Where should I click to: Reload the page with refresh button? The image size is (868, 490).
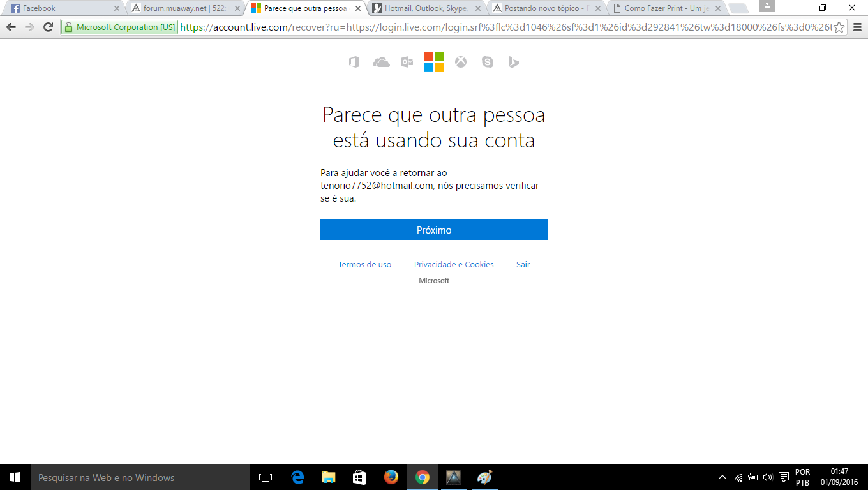48,27
